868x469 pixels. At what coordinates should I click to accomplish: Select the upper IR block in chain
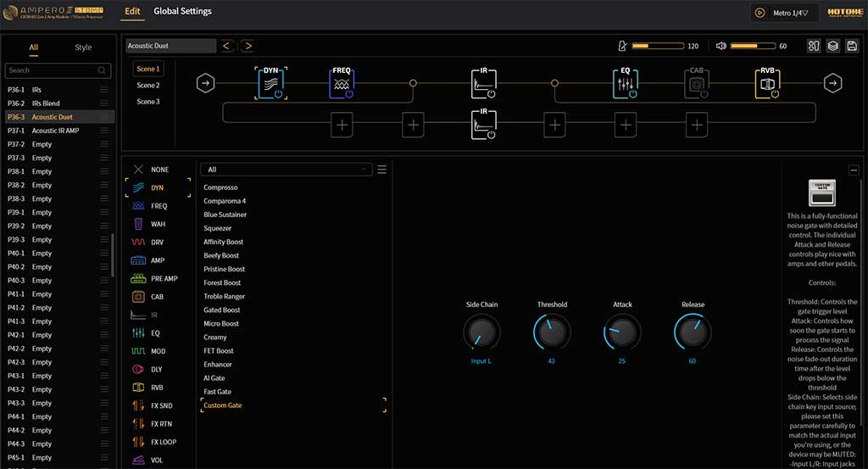[483, 84]
